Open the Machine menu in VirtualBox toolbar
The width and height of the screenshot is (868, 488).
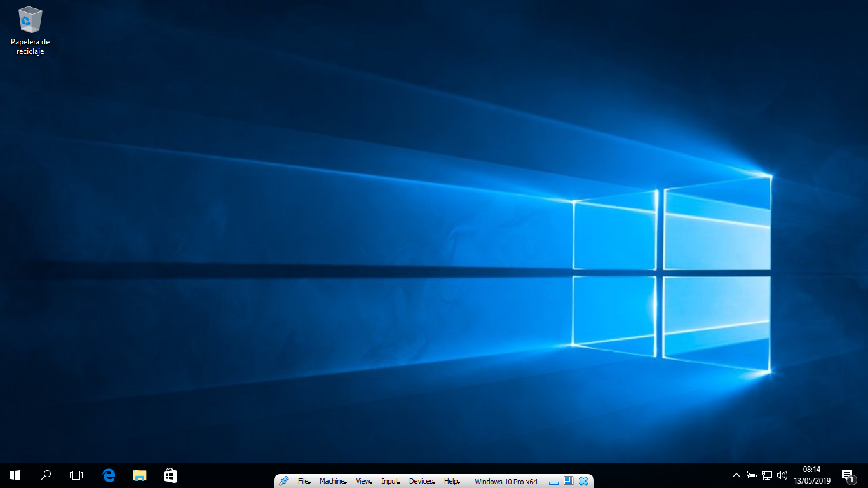pyautogui.click(x=332, y=482)
